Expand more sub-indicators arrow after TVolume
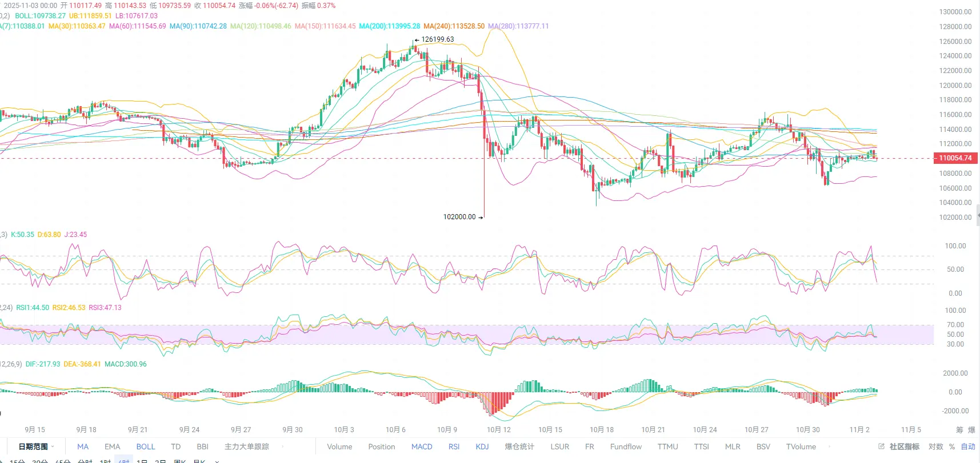 [x=829, y=447]
